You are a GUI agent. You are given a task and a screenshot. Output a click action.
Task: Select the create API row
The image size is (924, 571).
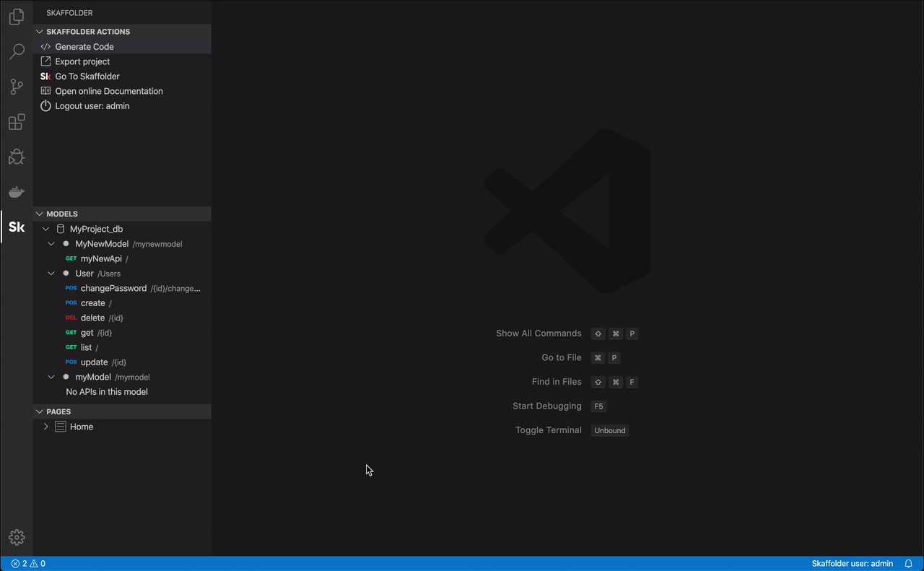click(x=122, y=303)
